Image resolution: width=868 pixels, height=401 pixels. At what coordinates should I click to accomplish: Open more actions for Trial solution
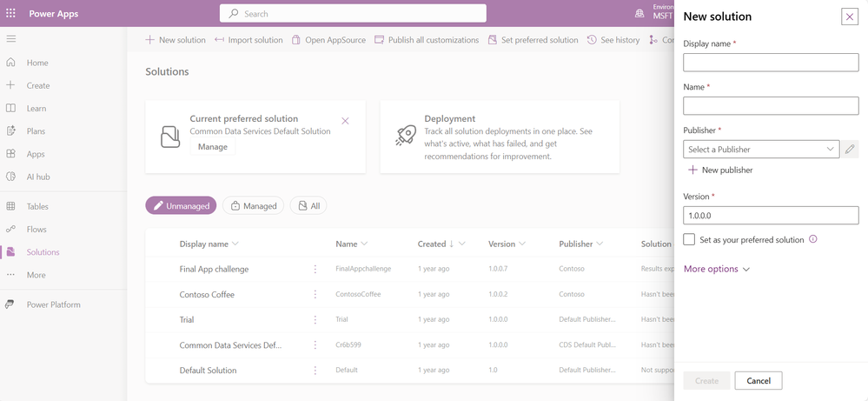(x=315, y=319)
